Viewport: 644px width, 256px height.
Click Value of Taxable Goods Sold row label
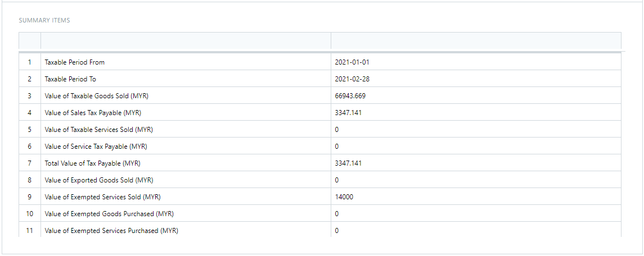97,96
